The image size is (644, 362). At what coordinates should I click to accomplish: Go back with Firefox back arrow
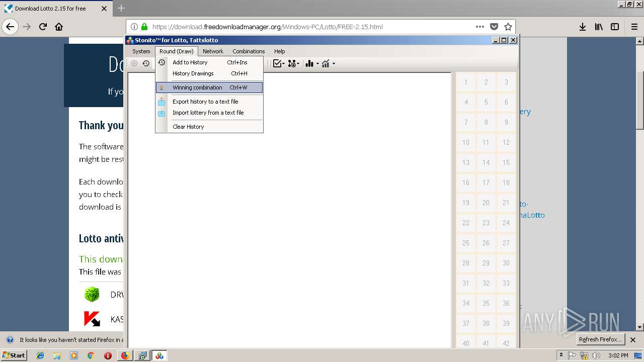[x=10, y=27]
